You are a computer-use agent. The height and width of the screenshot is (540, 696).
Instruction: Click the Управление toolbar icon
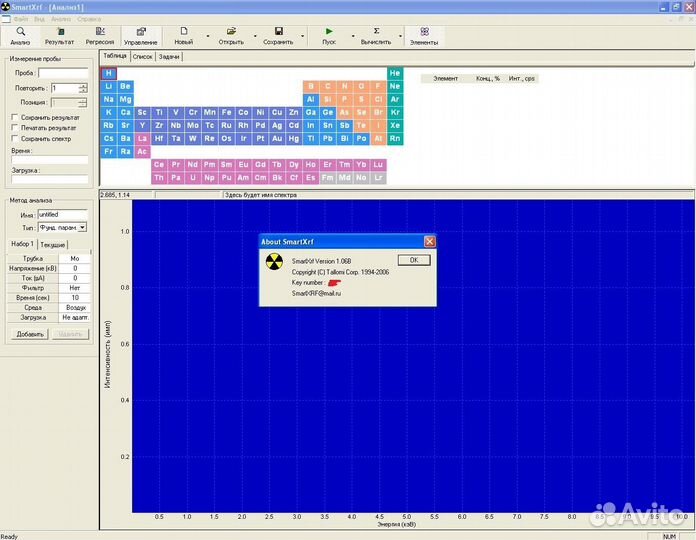141,32
